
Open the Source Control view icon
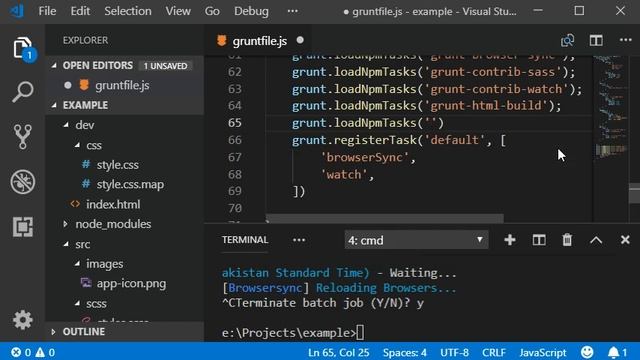coord(23,136)
